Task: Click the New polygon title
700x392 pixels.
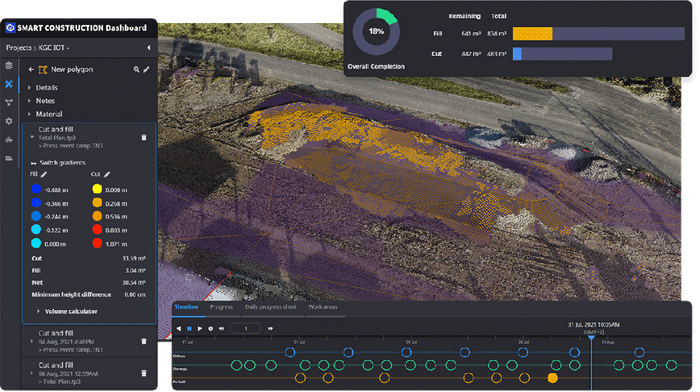Action: click(x=72, y=69)
